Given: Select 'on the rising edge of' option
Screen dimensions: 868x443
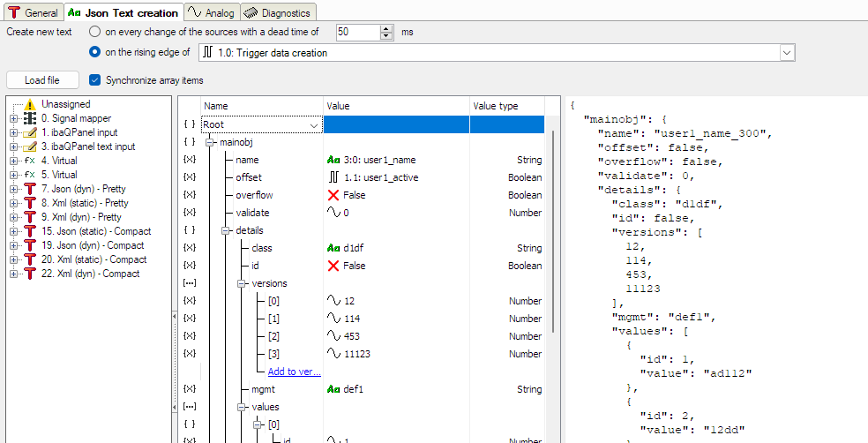Looking at the screenshot, I should 95,52.
